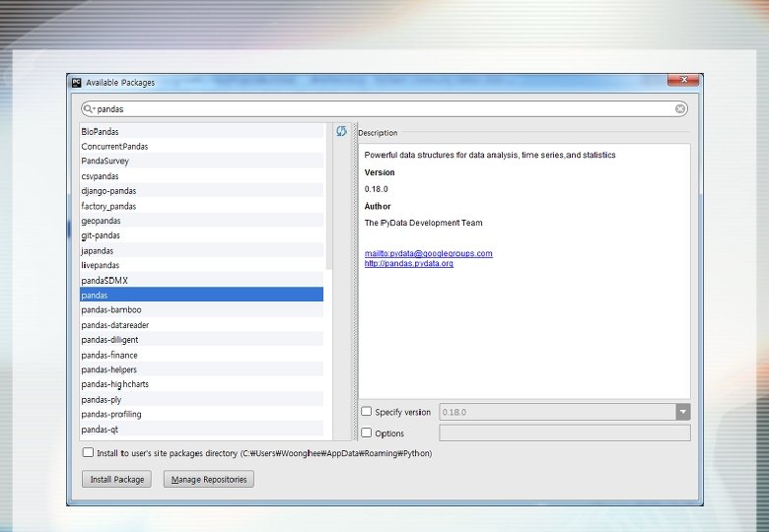Select pandas-ply in the package list
The image size is (769, 532).
point(201,399)
